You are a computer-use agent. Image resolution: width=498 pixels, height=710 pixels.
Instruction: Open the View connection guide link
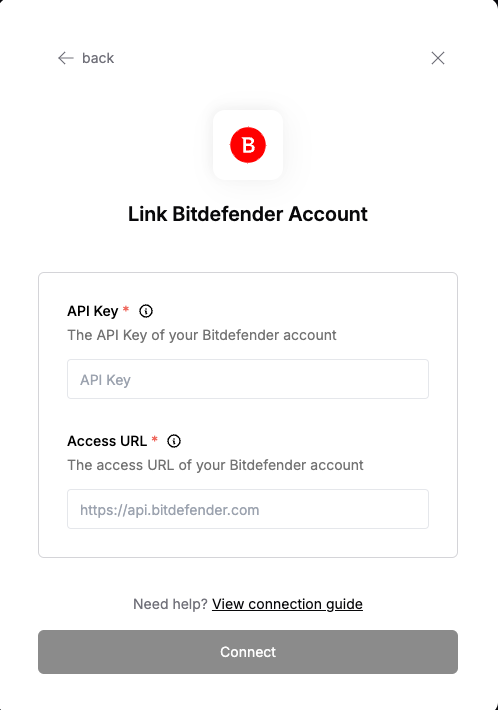287,604
